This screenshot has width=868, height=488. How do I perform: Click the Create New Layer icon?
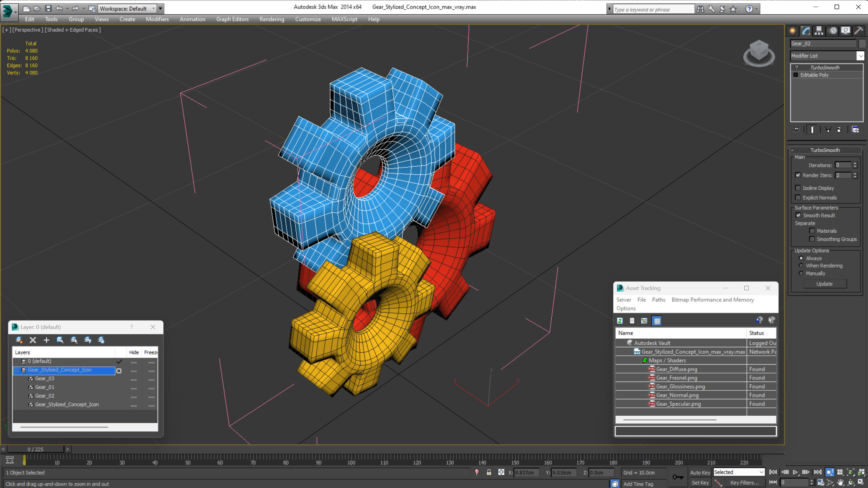coord(19,340)
